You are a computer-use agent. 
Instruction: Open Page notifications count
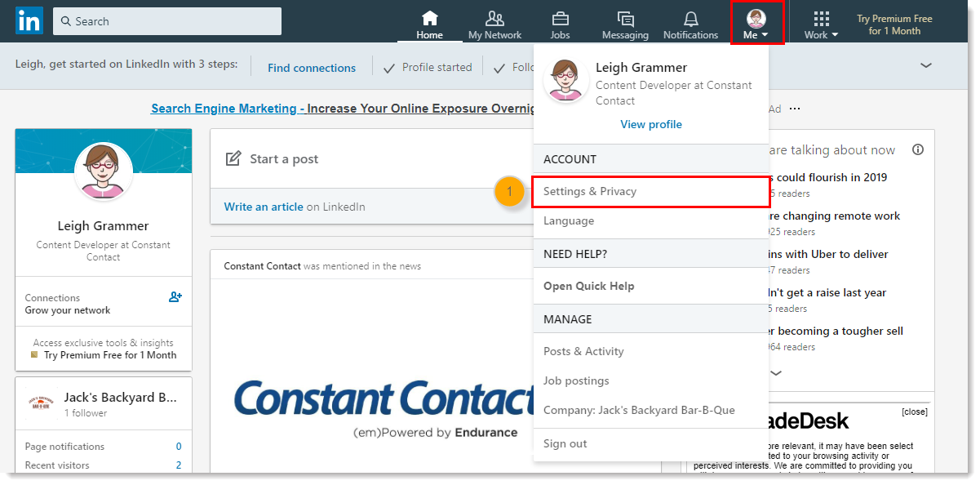(179, 447)
